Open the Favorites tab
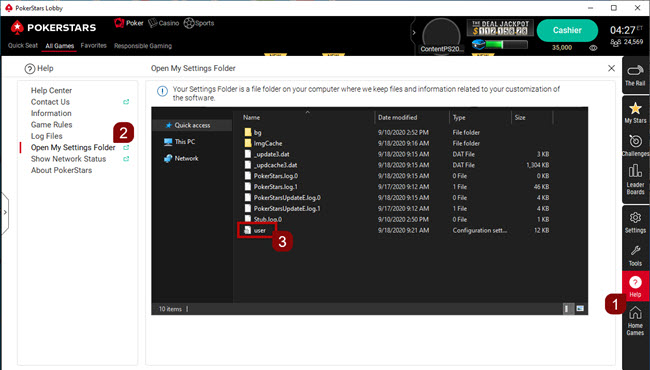 tap(94, 46)
